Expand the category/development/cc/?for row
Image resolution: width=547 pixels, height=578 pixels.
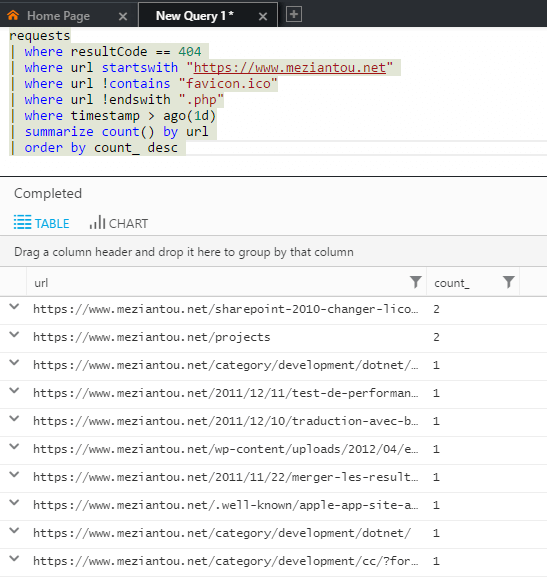pos(14,559)
